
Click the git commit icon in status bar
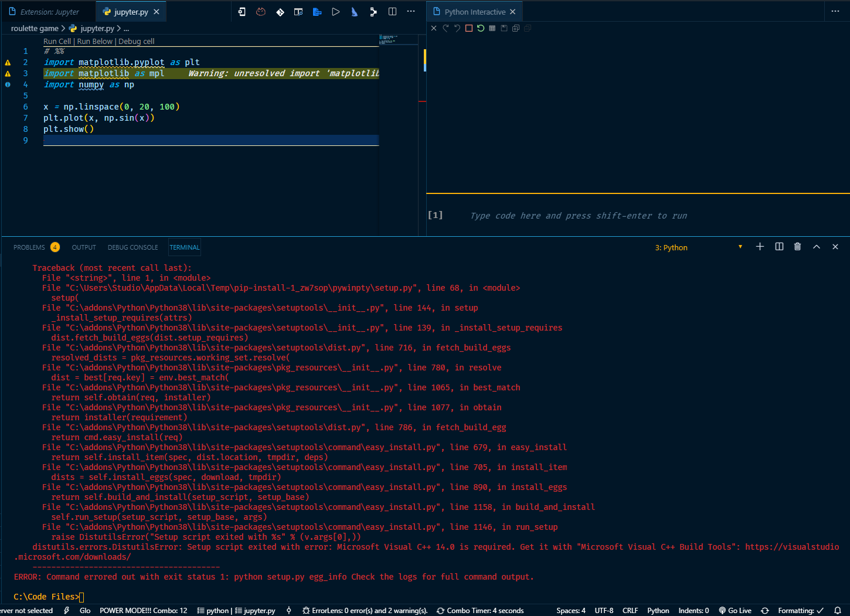point(288,610)
